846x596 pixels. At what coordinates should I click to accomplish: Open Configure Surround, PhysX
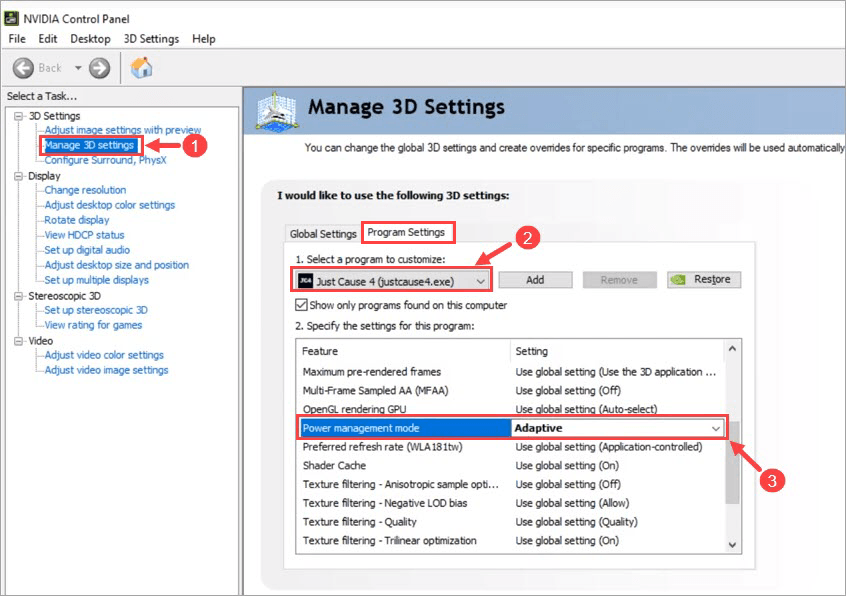click(x=105, y=160)
